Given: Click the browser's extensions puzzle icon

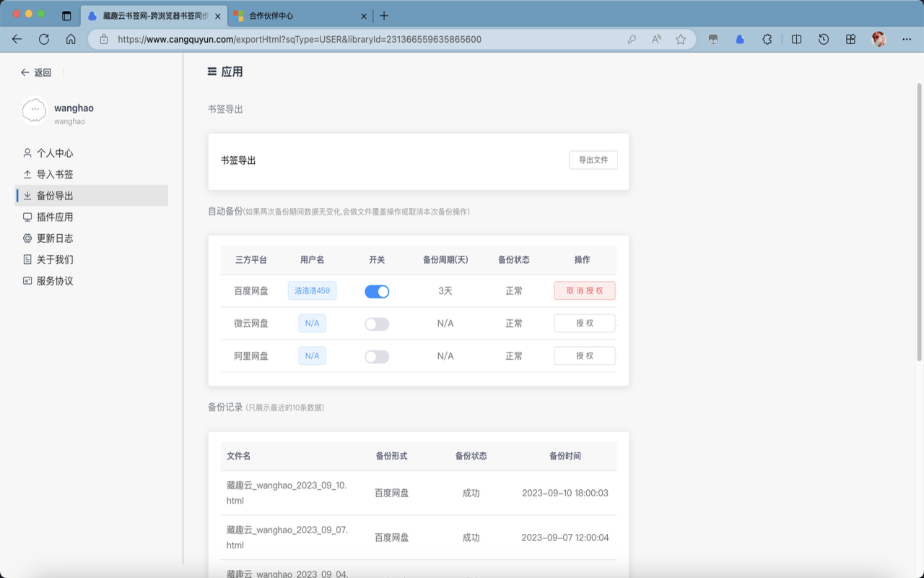Looking at the screenshot, I should point(767,40).
